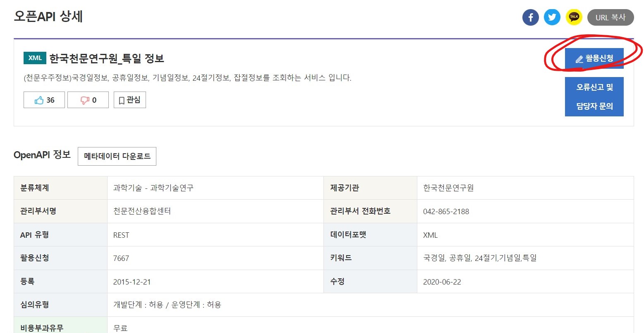
Task: Select department value 천문전산융합센터
Action: pyautogui.click(x=142, y=211)
